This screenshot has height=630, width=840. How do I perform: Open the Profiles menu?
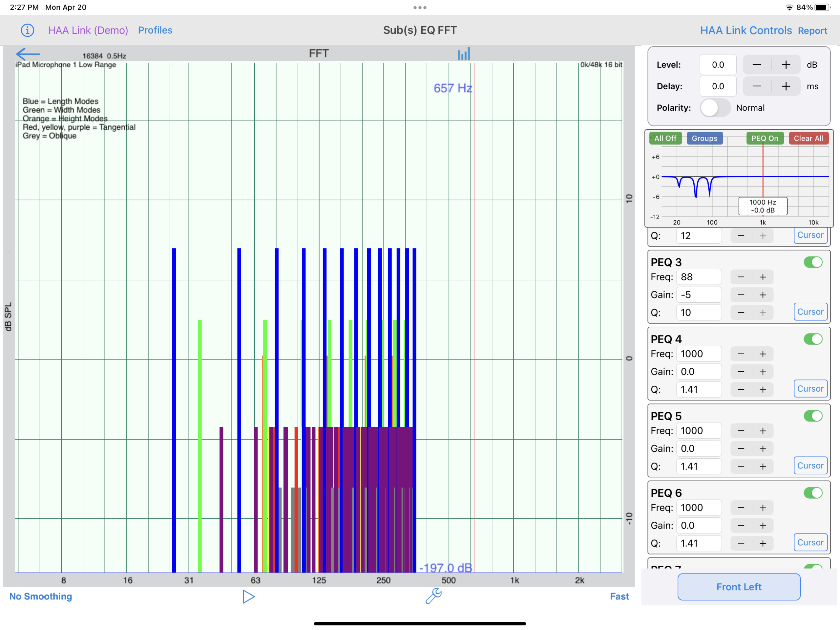(155, 30)
